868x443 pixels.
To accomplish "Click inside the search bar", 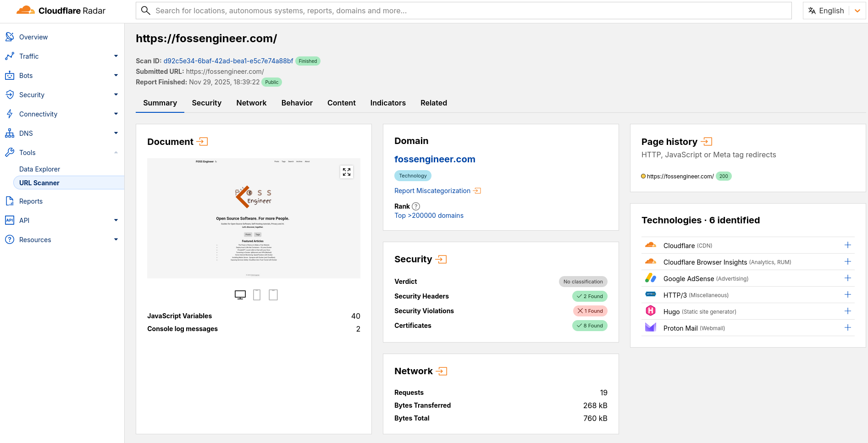I will tap(321, 11).
